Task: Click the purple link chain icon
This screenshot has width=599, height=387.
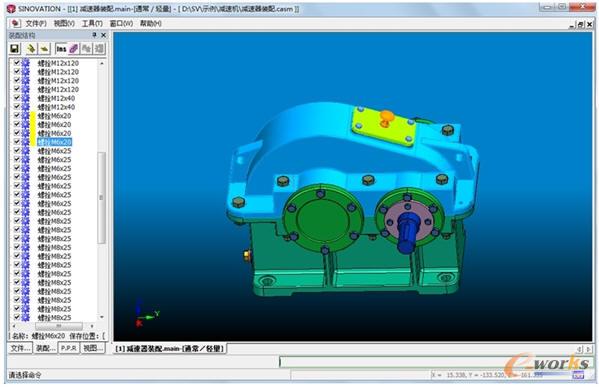Action: pos(73,49)
